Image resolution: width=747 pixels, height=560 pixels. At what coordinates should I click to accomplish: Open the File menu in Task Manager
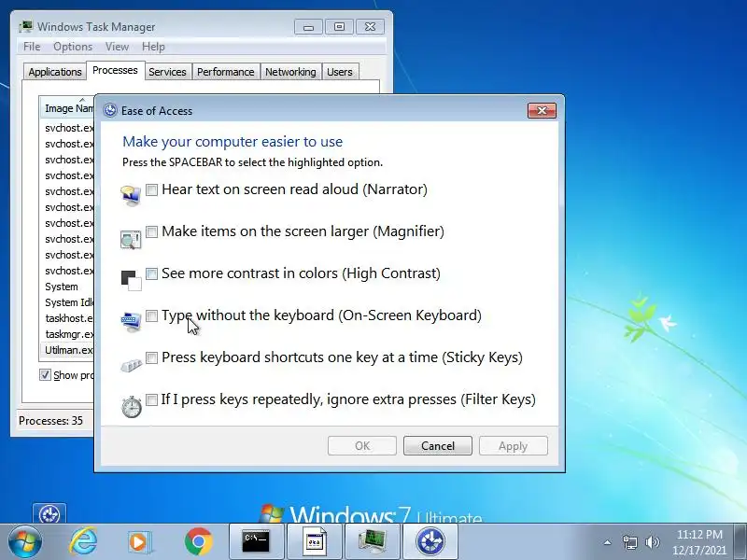point(32,47)
